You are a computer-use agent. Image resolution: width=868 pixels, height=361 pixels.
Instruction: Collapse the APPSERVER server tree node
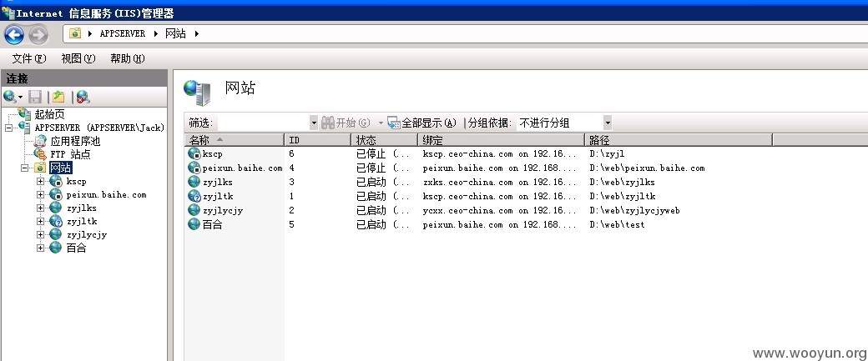point(8,128)
